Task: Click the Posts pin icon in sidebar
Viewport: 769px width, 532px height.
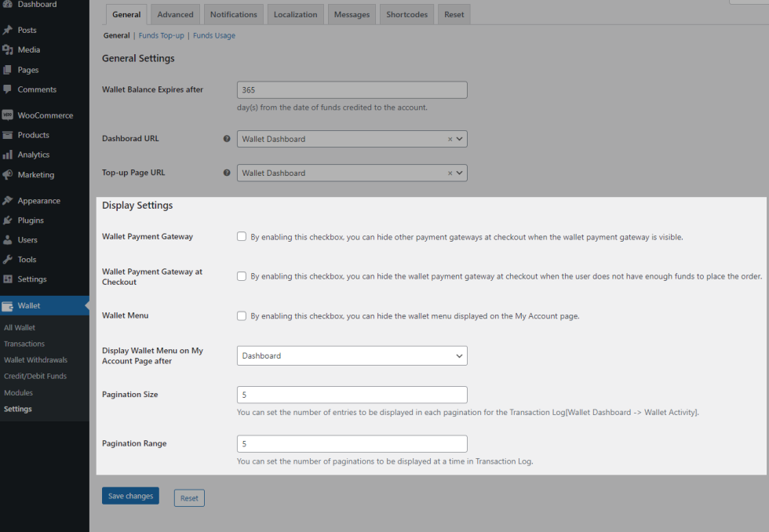Action: pyautogui.click(x=8, y=30)
